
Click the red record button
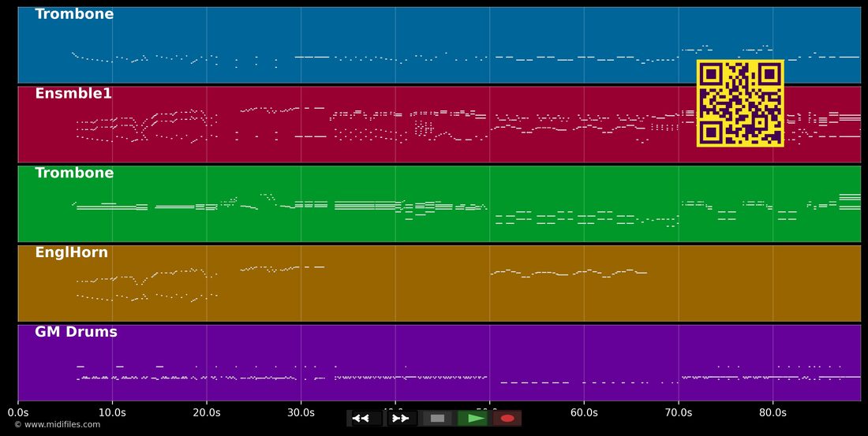tap(507, 419)
